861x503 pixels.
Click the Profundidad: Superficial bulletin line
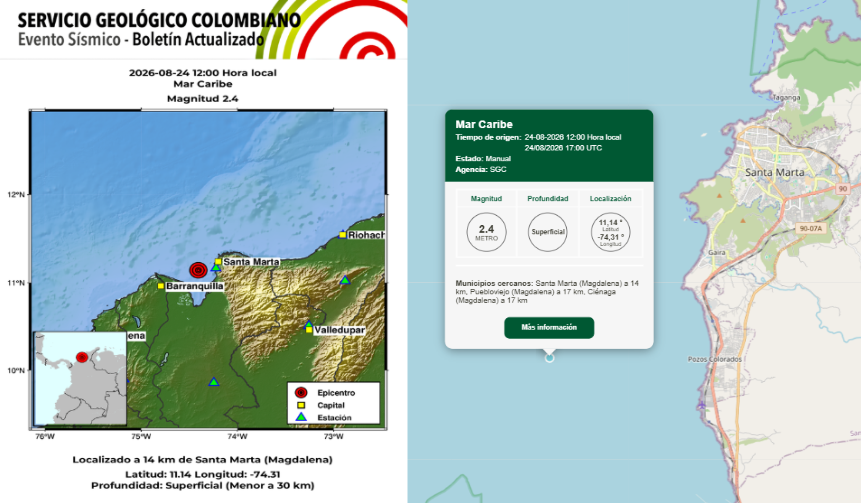[x=203, y=485]
